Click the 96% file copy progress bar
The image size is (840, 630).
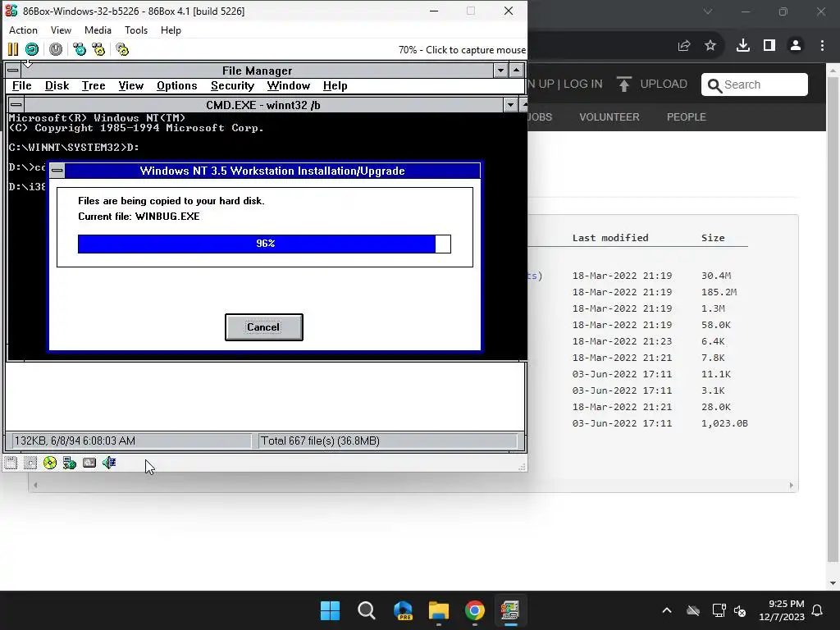(265, 244)
